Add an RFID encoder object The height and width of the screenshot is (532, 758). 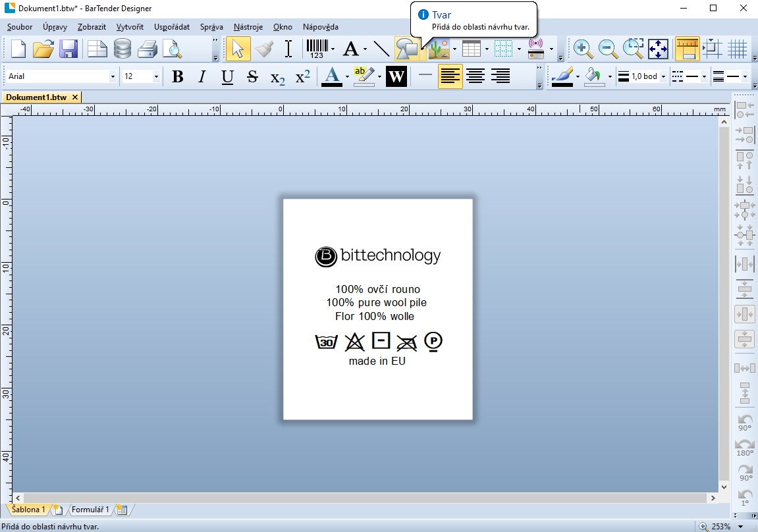pyautogui.click(x=535, y=49)
